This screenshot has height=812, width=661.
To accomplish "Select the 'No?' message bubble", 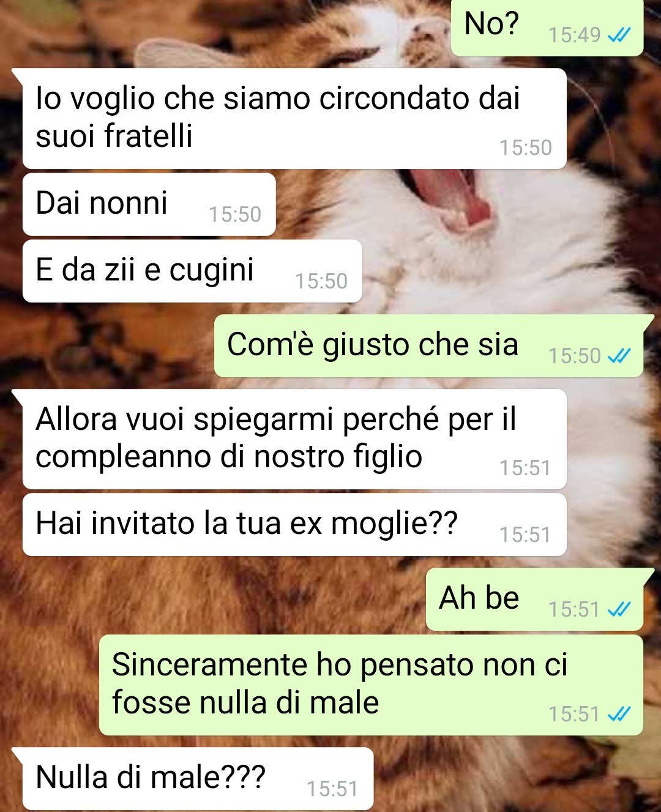I will 547,28.
